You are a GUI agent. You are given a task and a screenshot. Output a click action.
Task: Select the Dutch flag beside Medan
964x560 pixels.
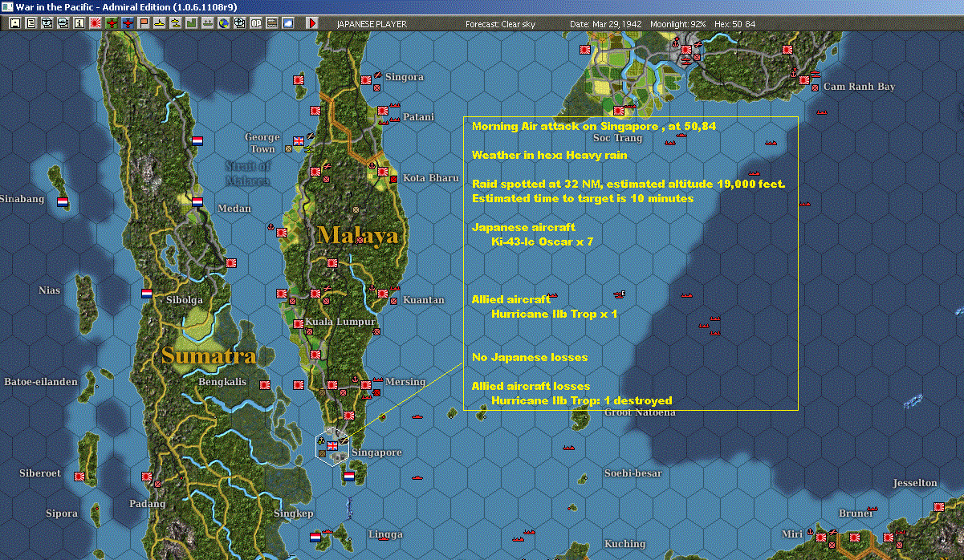(x=197, y=201)
